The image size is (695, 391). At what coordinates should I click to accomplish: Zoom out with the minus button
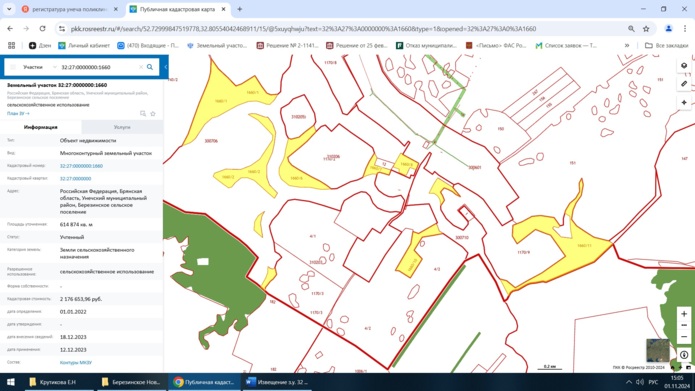point(683,336)
